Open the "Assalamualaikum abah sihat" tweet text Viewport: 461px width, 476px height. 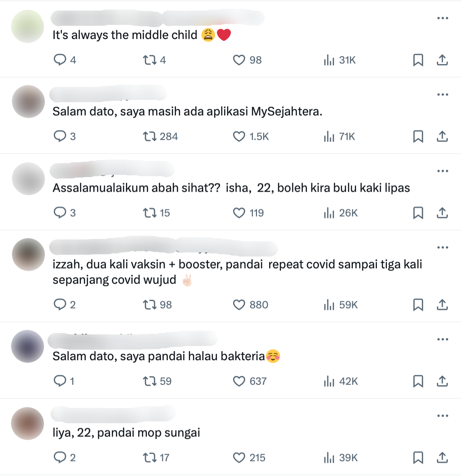coord(231,188)
